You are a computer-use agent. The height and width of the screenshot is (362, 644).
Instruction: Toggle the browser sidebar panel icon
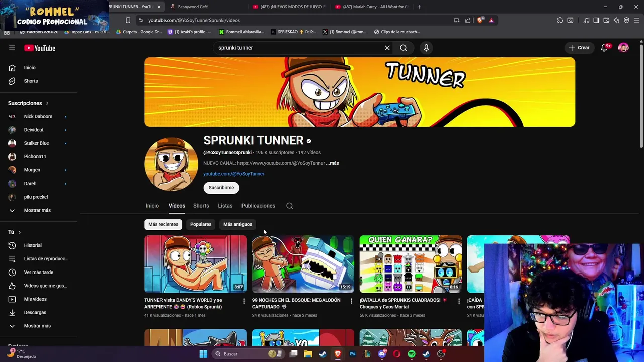pyautogui.click(x=596, y=20)
